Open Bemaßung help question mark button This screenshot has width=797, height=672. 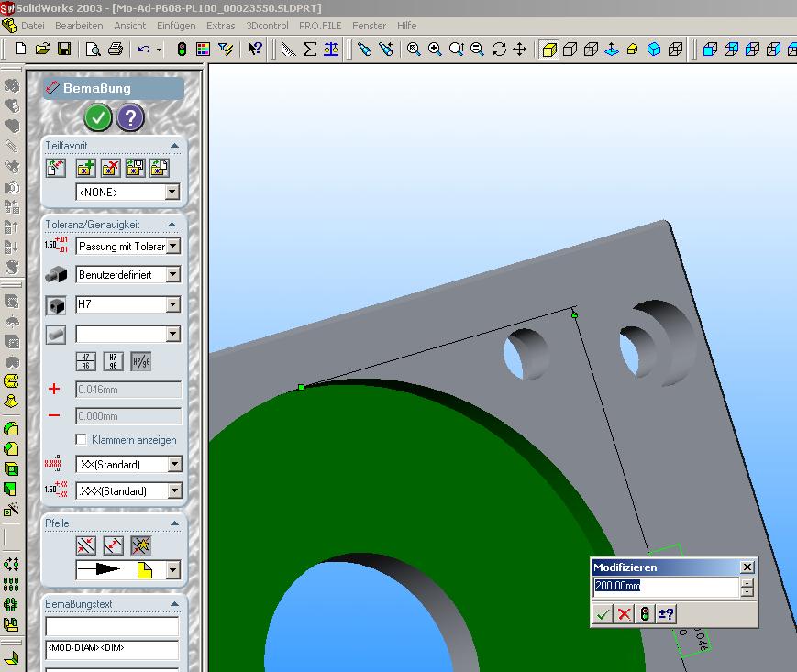point(130,118)
